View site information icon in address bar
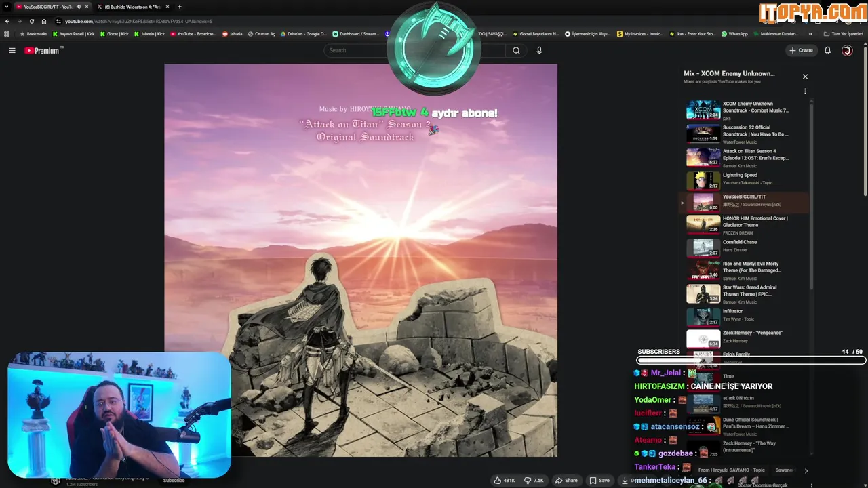The width and height of the screenshot is (868, 488). (x=58, y=21)
